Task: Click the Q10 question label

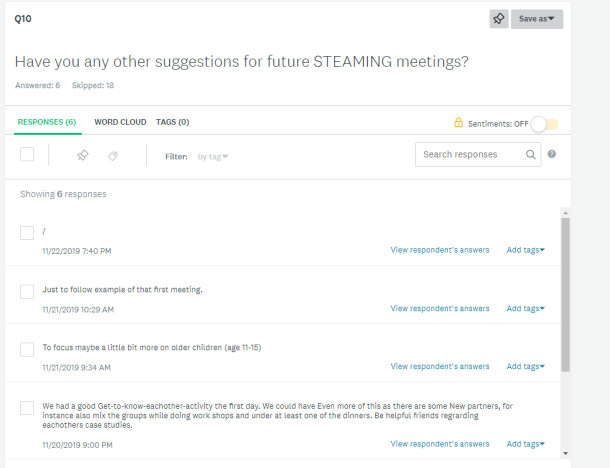Action: coord(23,19)
